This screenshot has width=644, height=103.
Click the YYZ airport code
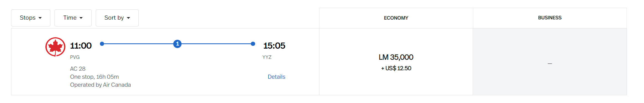[x=267, y=57]
